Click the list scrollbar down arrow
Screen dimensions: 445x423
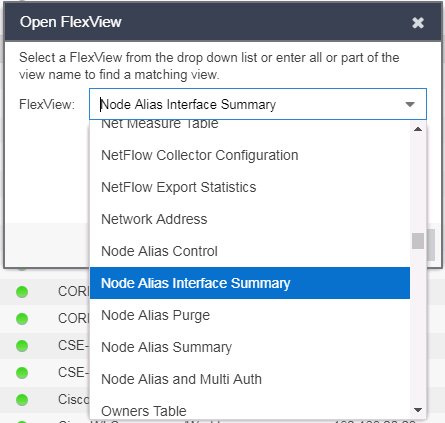click(418, 410)
